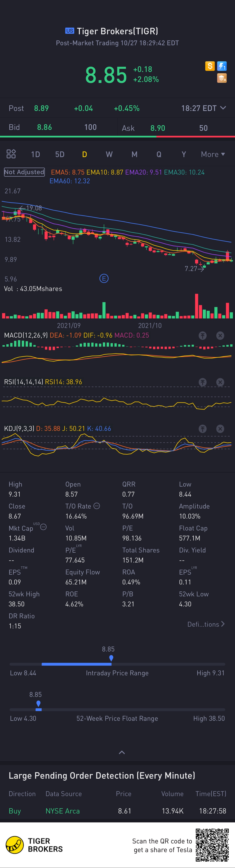Toggle the Not Adjusted price setting

point(24,172)
